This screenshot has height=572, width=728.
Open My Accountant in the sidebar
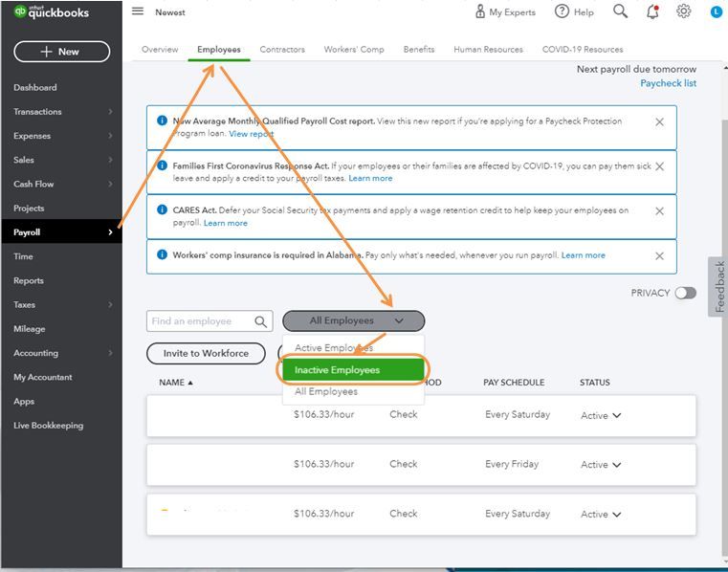pos(43,377)
